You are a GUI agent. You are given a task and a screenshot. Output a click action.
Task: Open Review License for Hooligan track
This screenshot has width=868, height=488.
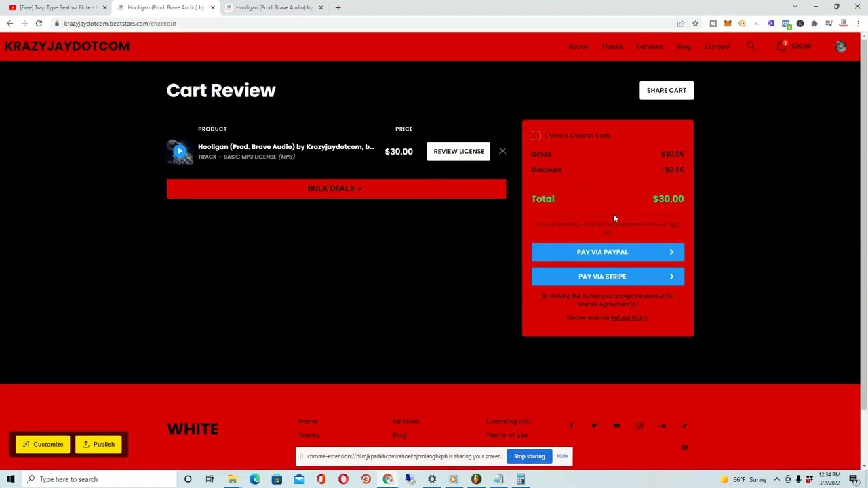point(458,151)
